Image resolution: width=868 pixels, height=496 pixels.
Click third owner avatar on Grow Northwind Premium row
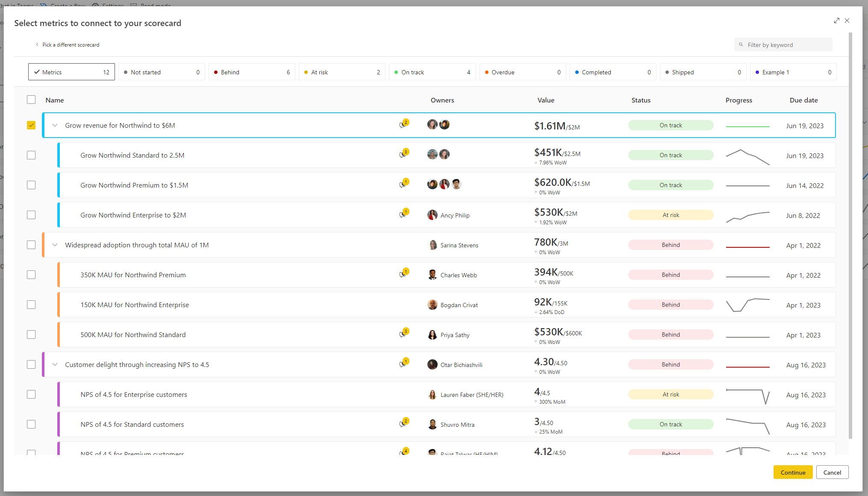click(456, 184)
